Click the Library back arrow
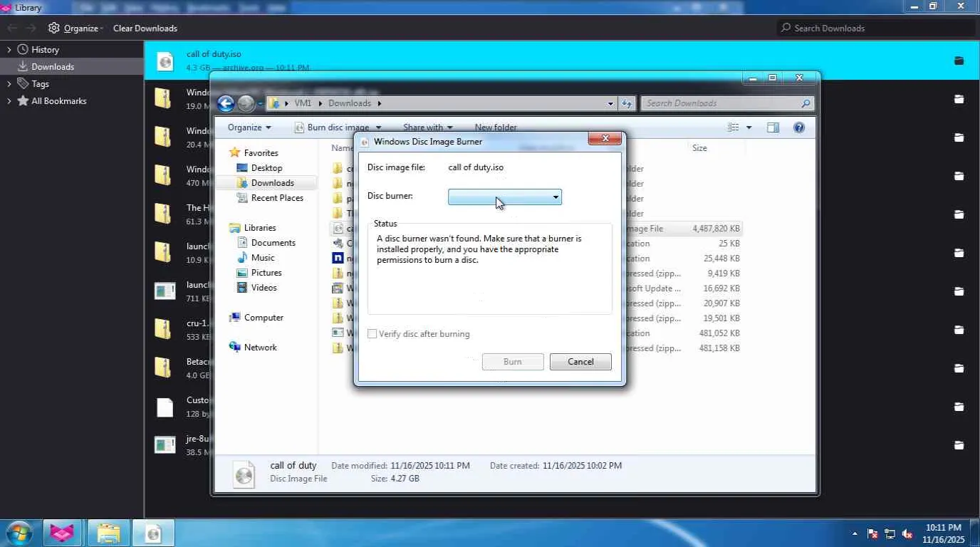This screenshot has width=980, height=547. point(12,28)
